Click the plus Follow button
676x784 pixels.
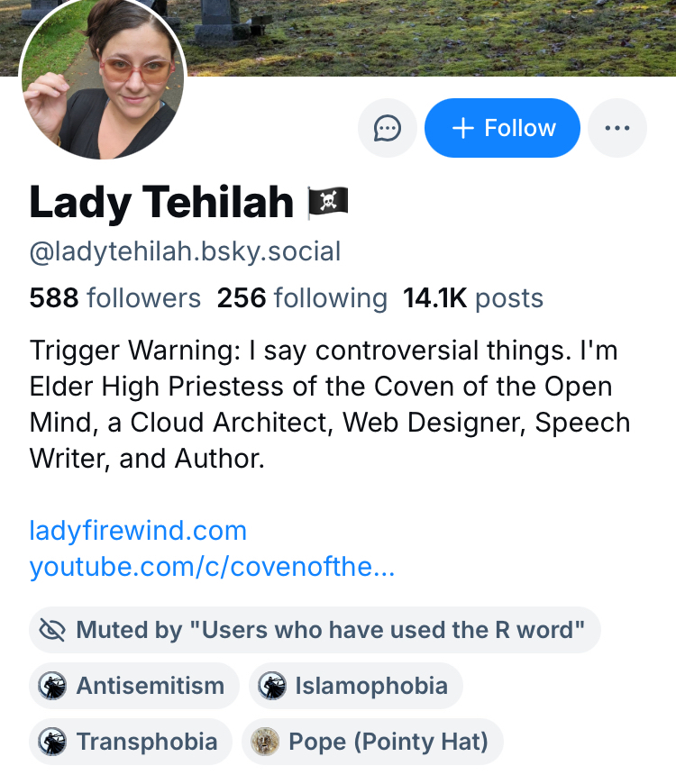pos(502,128)
